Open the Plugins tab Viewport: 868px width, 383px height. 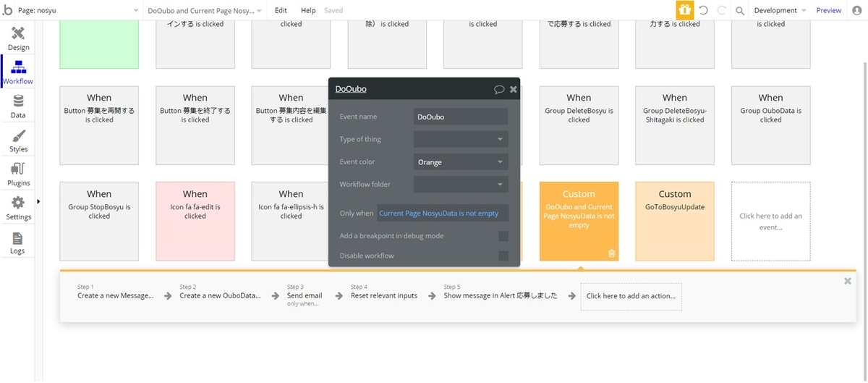click(x=18, y=174)
